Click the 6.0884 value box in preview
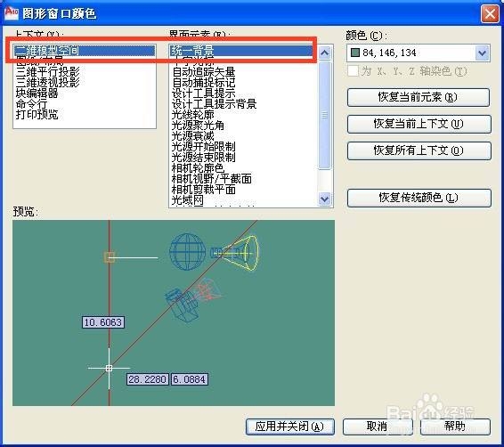Viewport: 504px width, 447px height. pyautogui.click(x=190, y=379)
